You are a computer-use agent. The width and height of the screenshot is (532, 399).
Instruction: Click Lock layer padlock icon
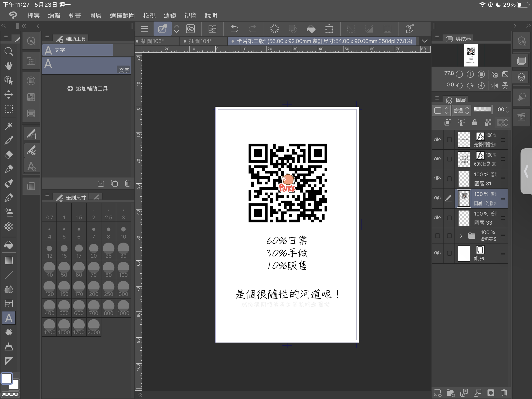474,122
